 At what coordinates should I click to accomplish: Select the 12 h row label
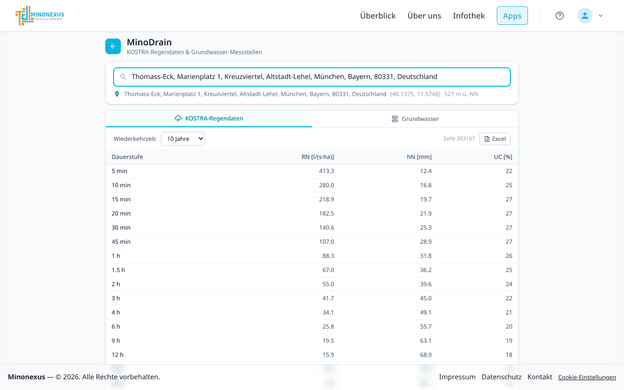point(117,355)
